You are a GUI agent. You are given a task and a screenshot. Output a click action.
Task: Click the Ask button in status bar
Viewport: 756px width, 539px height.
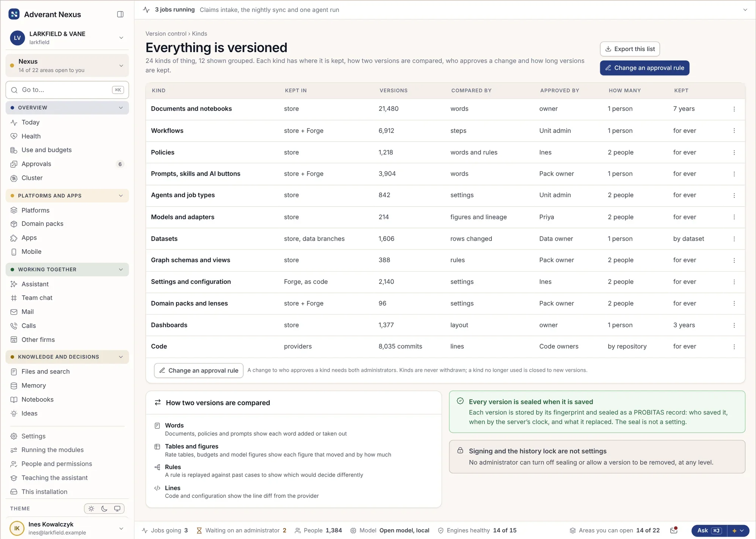tap(709, 530)
